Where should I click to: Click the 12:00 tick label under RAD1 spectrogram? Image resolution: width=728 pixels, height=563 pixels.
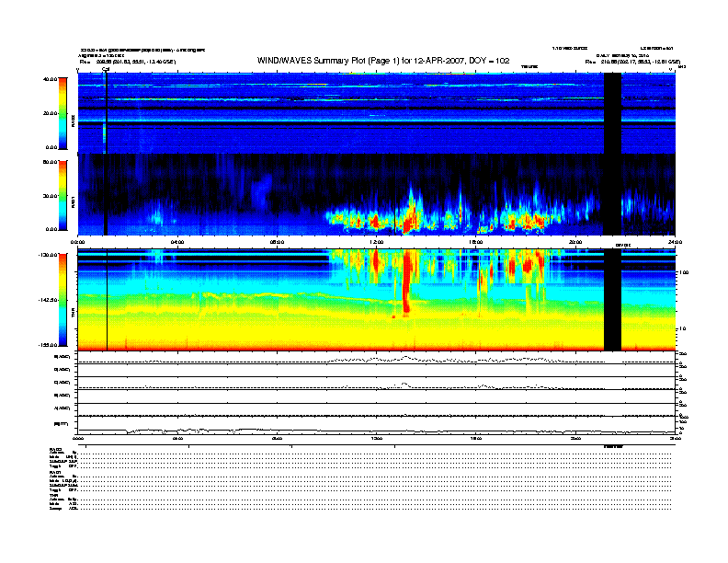point(377,242)
